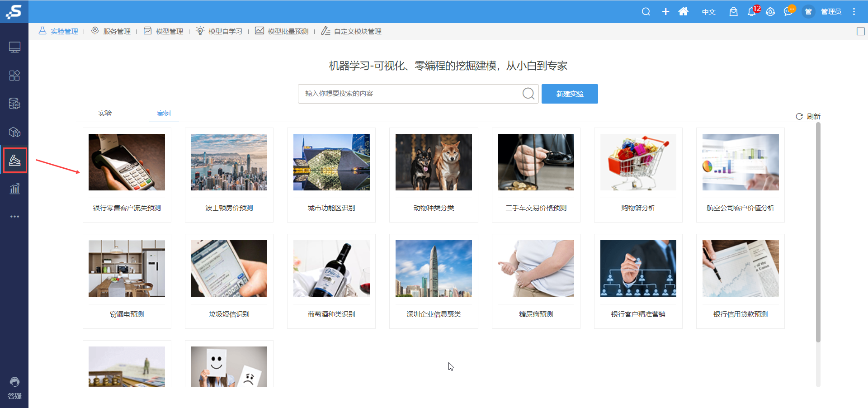Click the 刷新 refresh button
The width and height of the screenshot is (868, 408).
coord(808,116)
